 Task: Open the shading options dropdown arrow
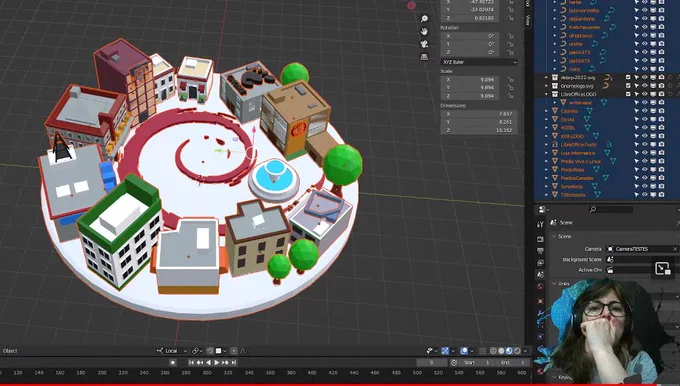tap(525, 351)
